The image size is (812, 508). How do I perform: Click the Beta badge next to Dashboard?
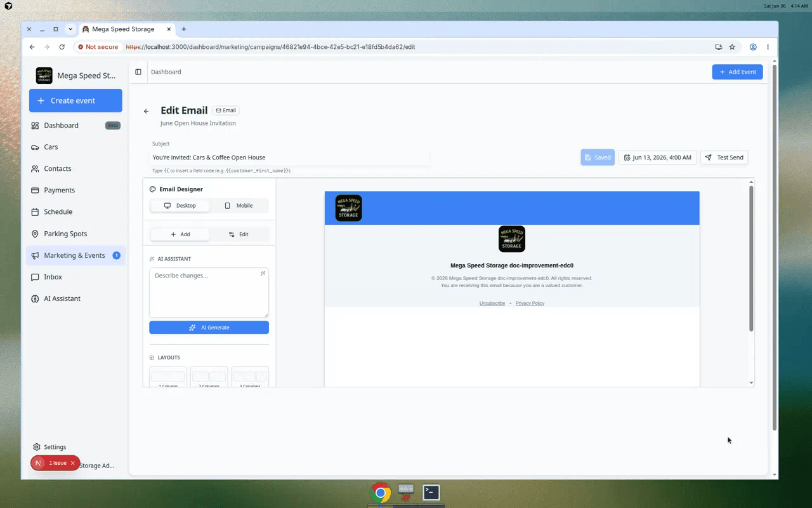coord(113,126)
